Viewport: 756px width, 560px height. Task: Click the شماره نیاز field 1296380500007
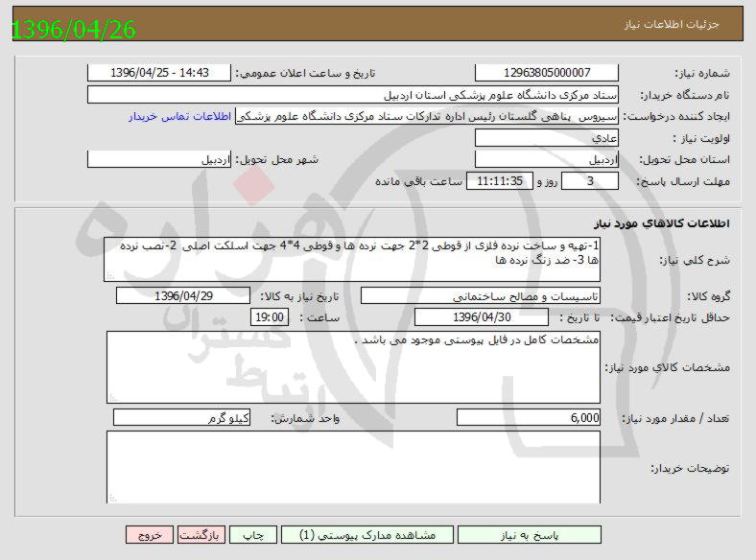click(x=547, y=73)
